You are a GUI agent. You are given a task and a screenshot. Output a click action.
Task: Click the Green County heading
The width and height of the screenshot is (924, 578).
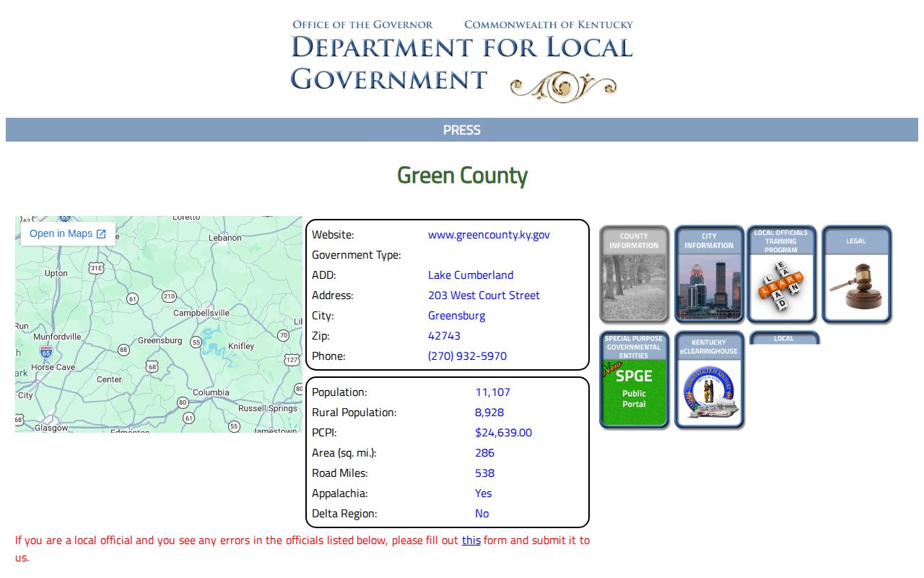coord(462,176)
